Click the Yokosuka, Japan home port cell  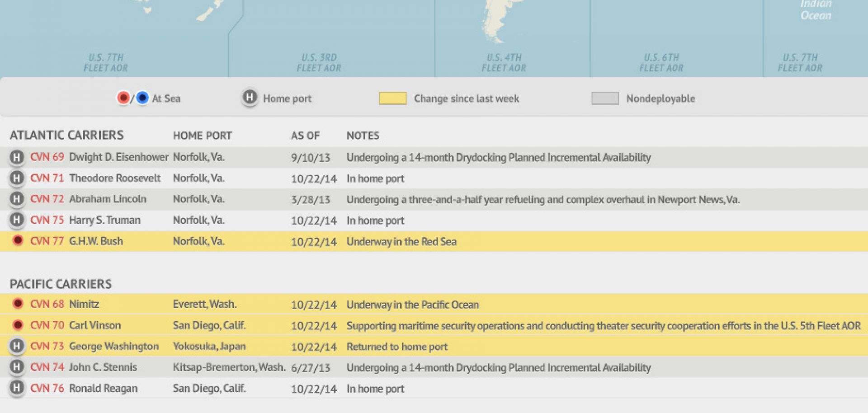point(209,347)
